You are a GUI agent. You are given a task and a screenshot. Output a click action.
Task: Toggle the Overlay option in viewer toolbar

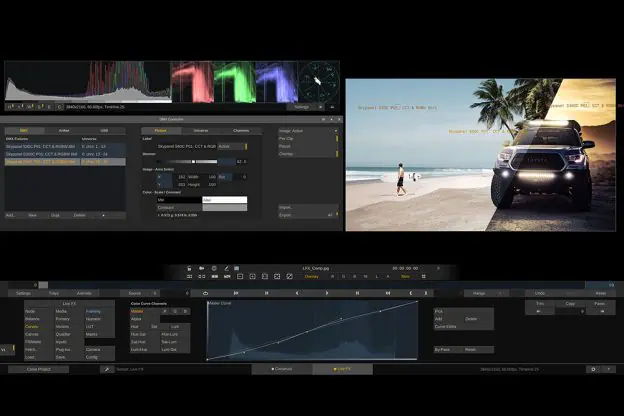tap(311, 276)
